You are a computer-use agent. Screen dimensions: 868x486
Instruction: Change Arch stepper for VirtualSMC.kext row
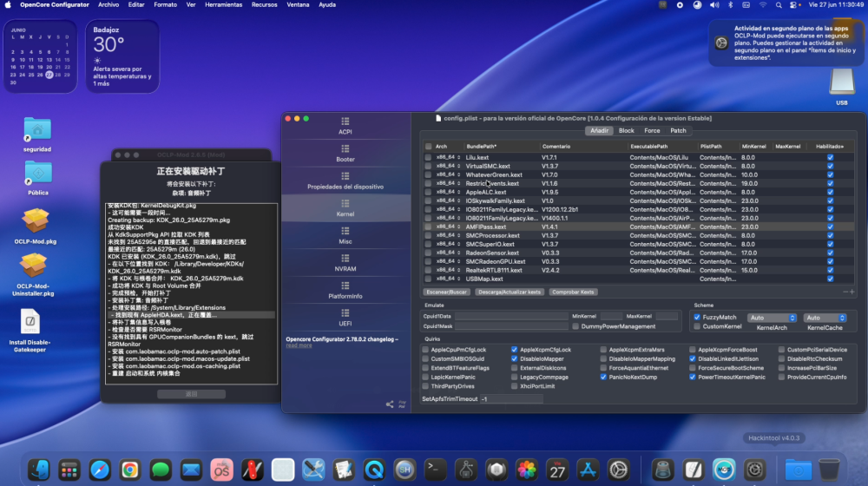coord(458,166)
